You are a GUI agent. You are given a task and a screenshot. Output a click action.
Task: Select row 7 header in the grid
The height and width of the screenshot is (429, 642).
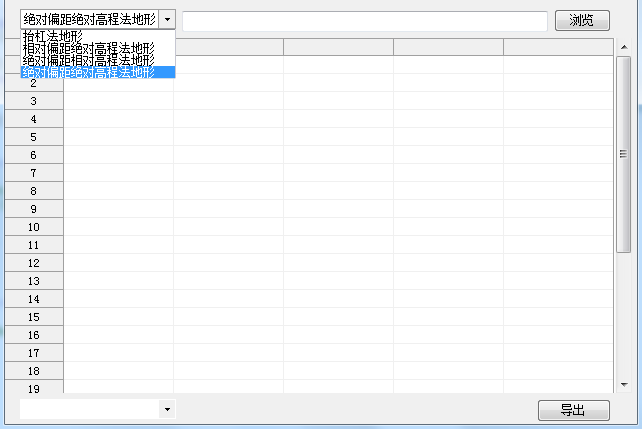click(x=33, y=173)
